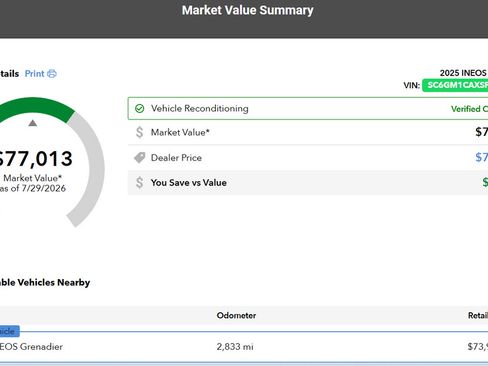
Task: Click the Dealer Price row label
Action: pos(176,158)
